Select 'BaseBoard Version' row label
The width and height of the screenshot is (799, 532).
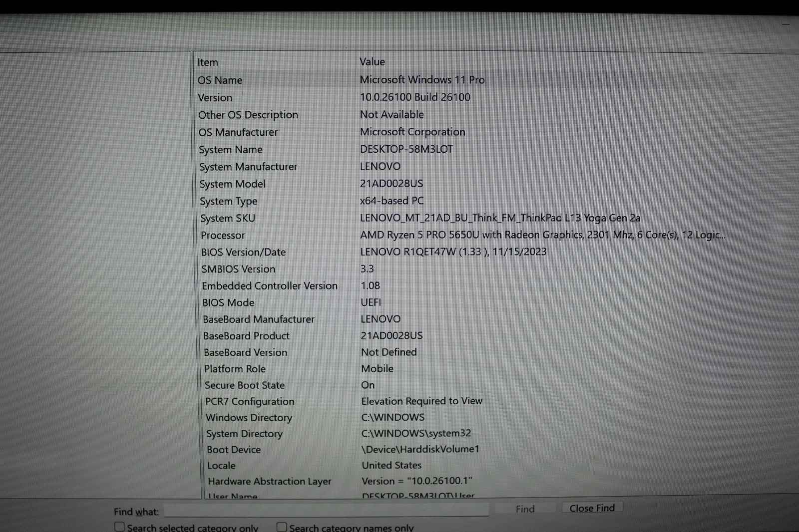[x=245, y=353]
